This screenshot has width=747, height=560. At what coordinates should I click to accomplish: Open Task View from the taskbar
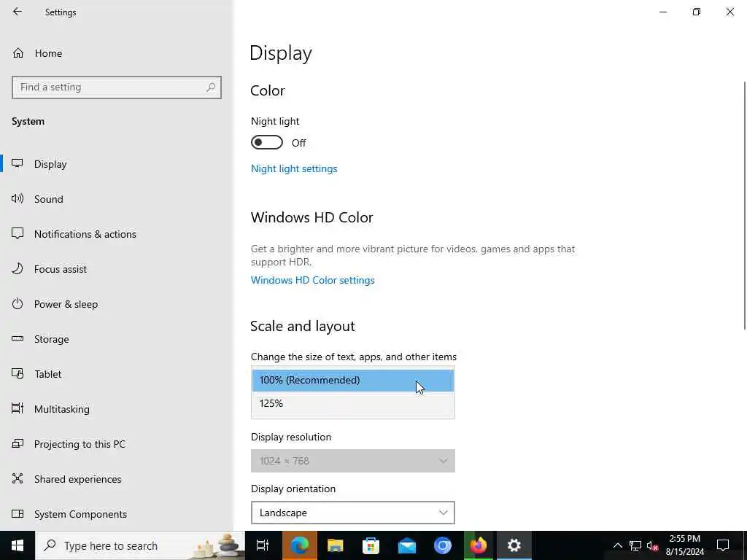263,545
